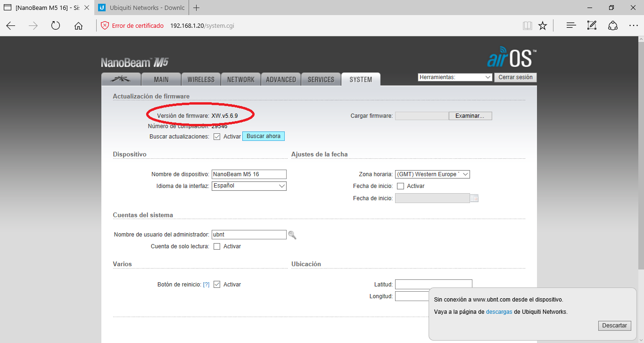Open a new tab with the plus icon
This screenshot has height=343, width=644.
click(x=197, y=8)
